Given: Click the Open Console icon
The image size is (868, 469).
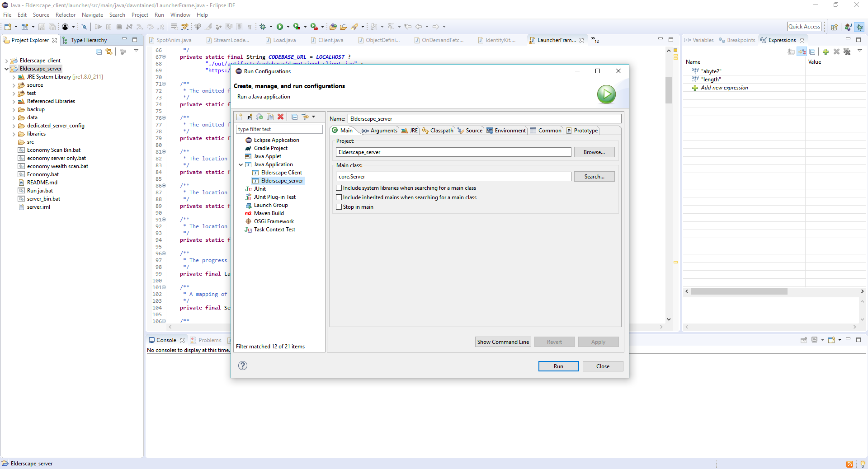Looking at the screenshot, I should (x=831, y=340).
